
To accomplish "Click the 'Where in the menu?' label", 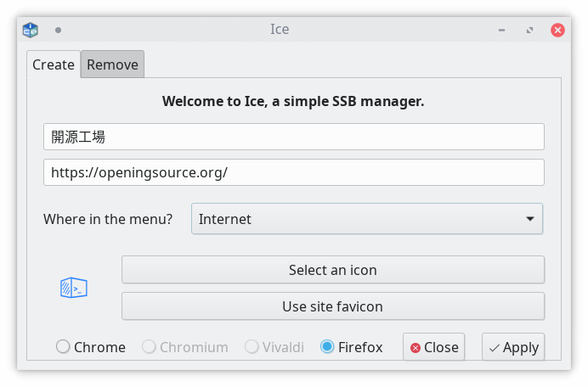I will (x=108, y=219).
